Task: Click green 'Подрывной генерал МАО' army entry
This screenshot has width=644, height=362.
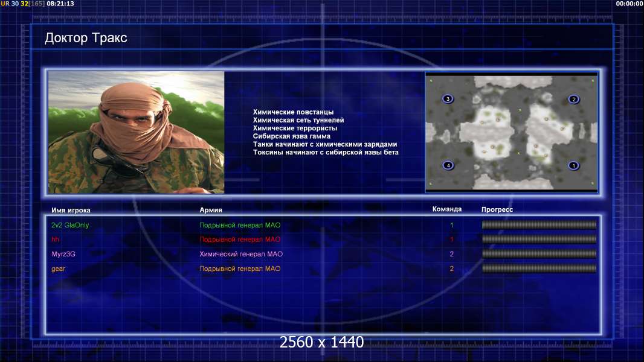Action: 240,225
